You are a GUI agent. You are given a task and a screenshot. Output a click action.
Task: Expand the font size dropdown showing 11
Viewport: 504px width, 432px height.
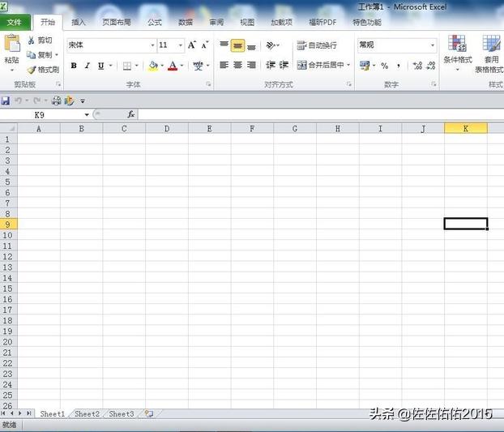pyautogui.click(x=180, y=45)
